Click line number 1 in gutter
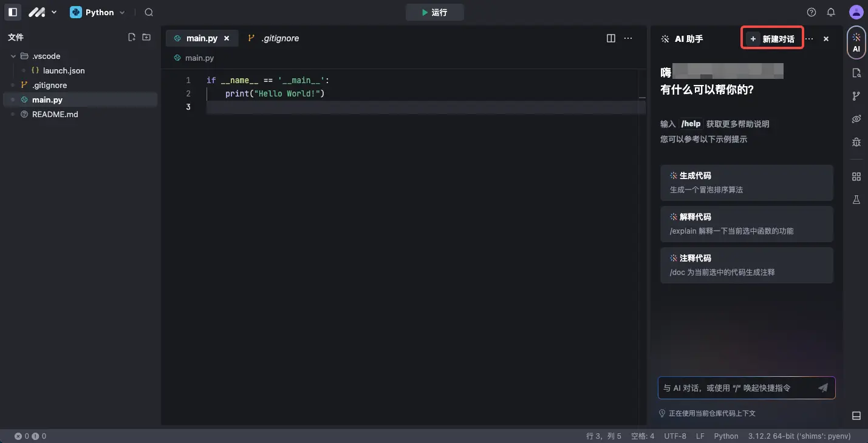868x443 pixels. coord(188,80)
